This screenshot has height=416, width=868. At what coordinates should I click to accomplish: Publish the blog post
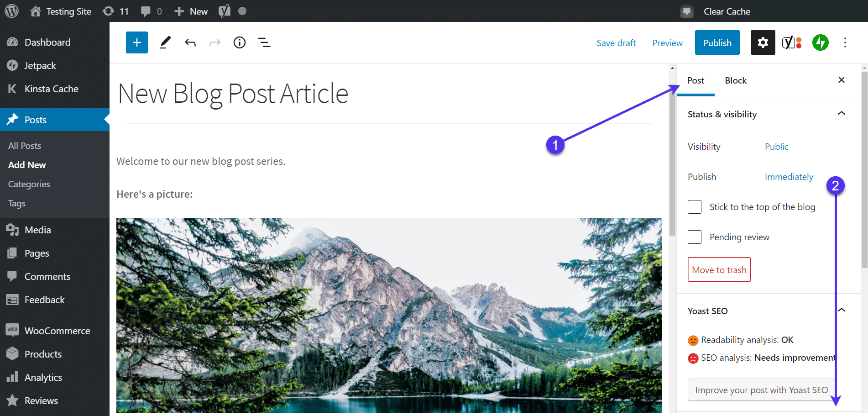(x=717, y=42)
